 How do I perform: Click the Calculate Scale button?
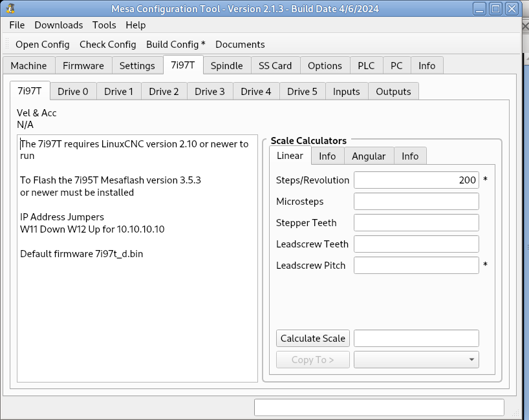click(x=313, y=339)
